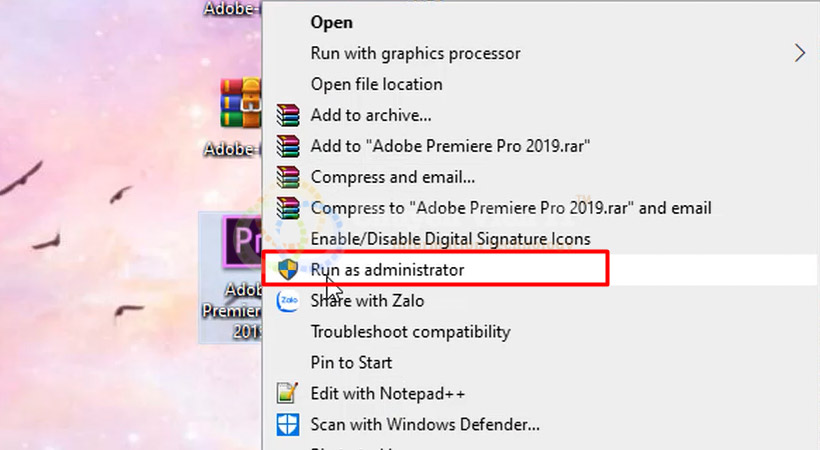820x450 pixels.
Task: Select the Adobe Premiere Pro 2019 desktop icon
Action: (x=230, y=277)
